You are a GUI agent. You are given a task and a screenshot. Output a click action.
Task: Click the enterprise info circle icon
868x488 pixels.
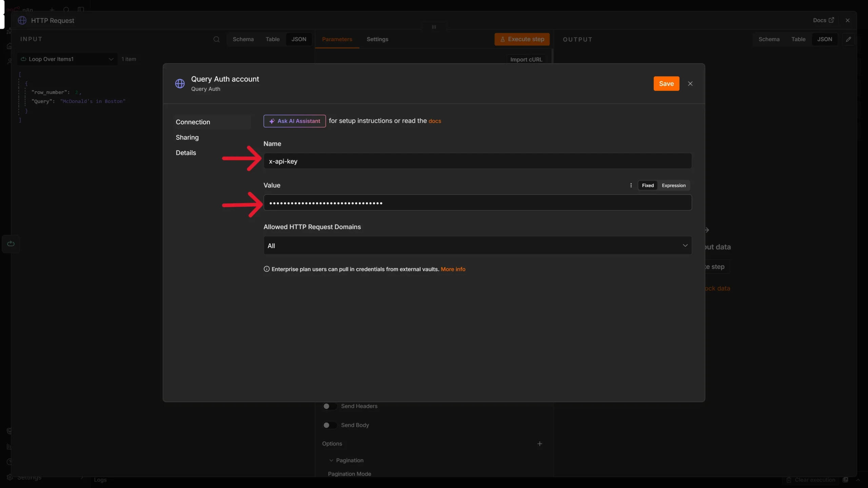(x=267, y=269)
